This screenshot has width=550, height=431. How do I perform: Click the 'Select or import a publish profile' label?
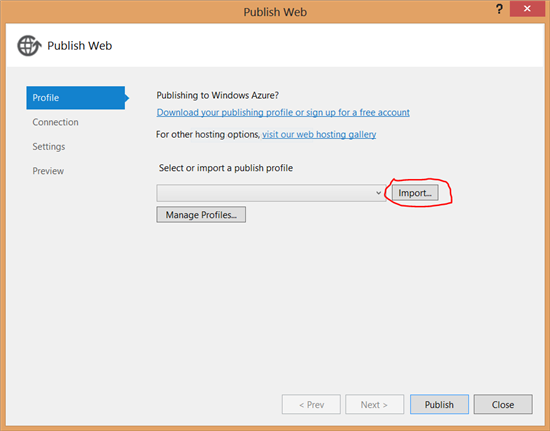226,168
